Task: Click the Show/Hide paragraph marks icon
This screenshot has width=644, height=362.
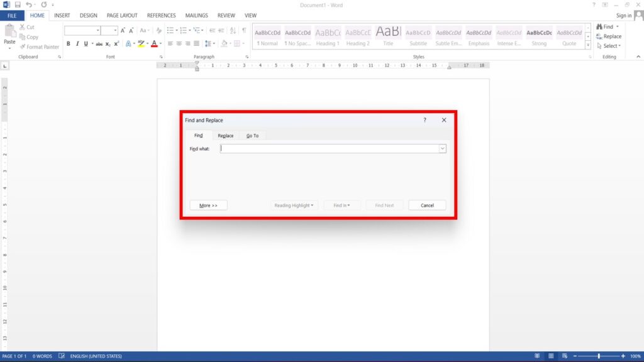Action: coord(244,30)
